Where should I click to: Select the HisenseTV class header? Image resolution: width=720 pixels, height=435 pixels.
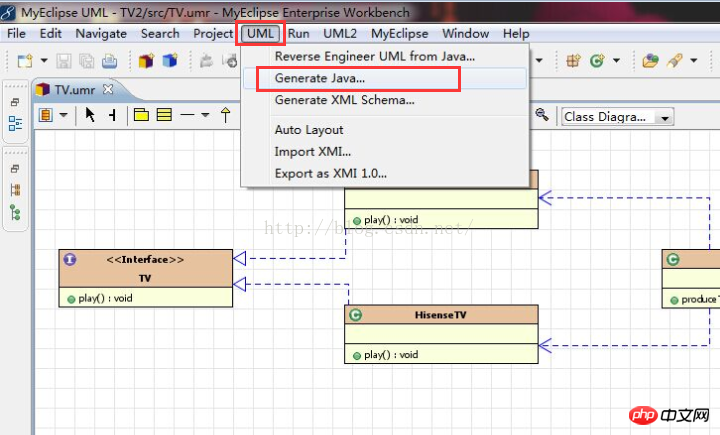click(441, 315)
